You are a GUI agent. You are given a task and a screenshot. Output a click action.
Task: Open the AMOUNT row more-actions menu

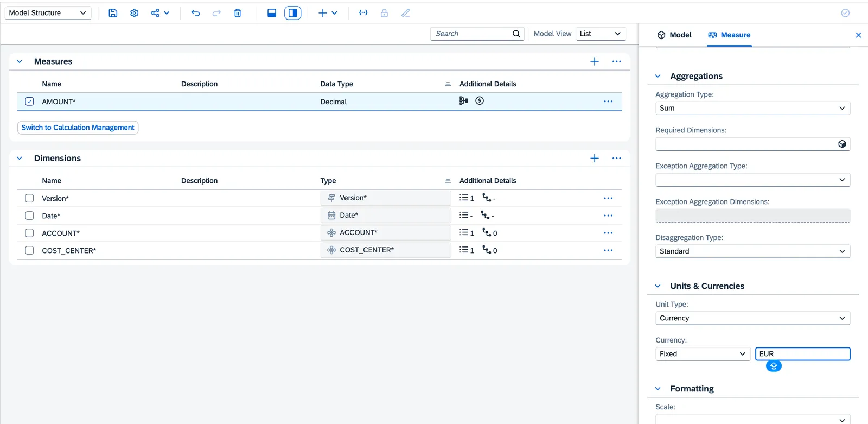(608, 102)
